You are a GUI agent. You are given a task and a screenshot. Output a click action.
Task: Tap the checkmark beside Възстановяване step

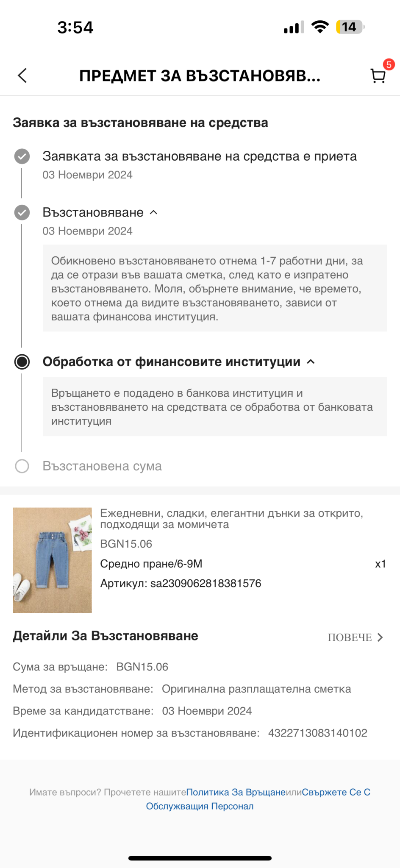(22, 212)
